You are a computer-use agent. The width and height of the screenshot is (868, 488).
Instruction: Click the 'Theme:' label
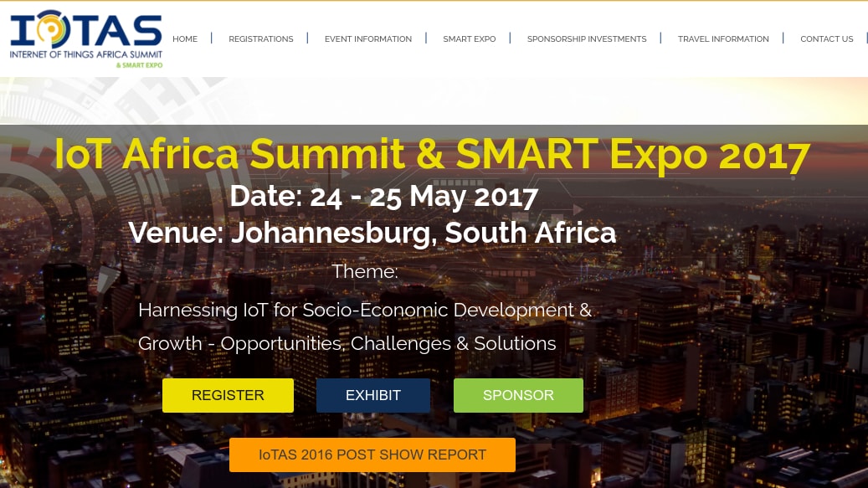[365, 271]
